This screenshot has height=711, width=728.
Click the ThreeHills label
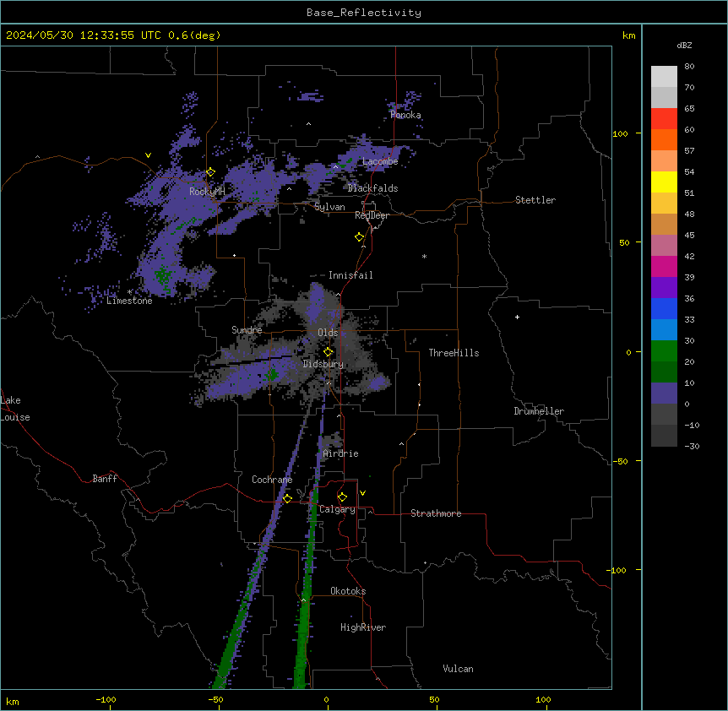454,353
